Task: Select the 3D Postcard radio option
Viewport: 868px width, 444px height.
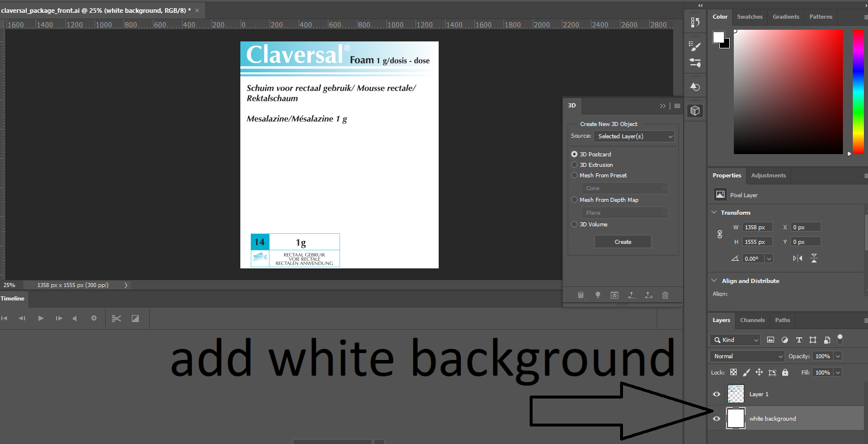Action: (574, 154)
